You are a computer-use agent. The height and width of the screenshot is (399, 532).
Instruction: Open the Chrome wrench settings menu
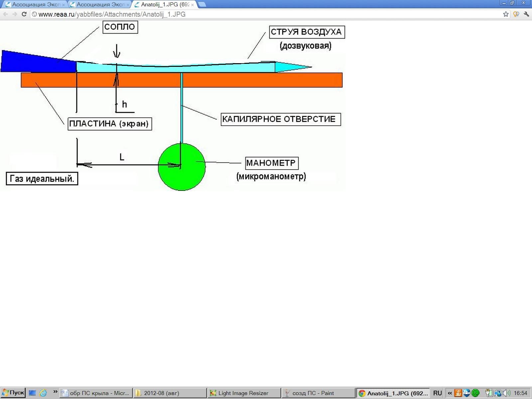click(x=526, y=14)
